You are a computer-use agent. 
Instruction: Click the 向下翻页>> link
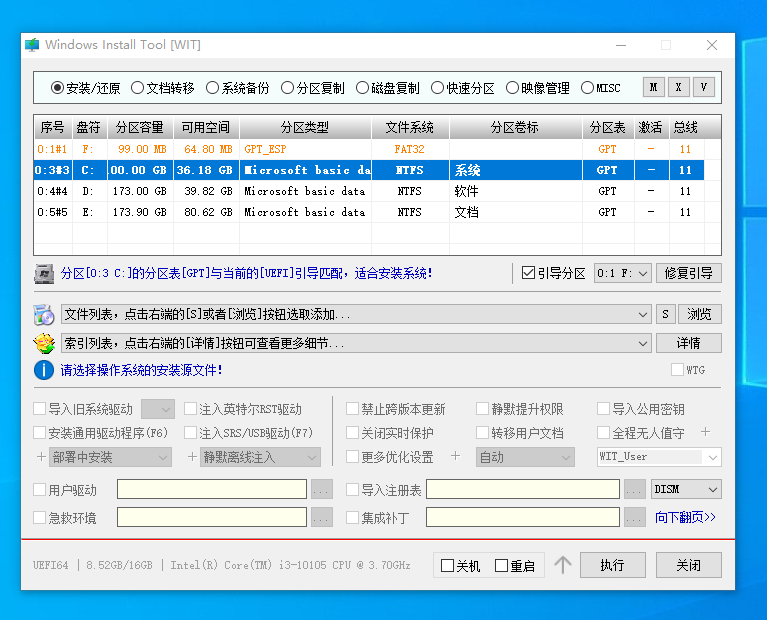[x=685, y=518]
